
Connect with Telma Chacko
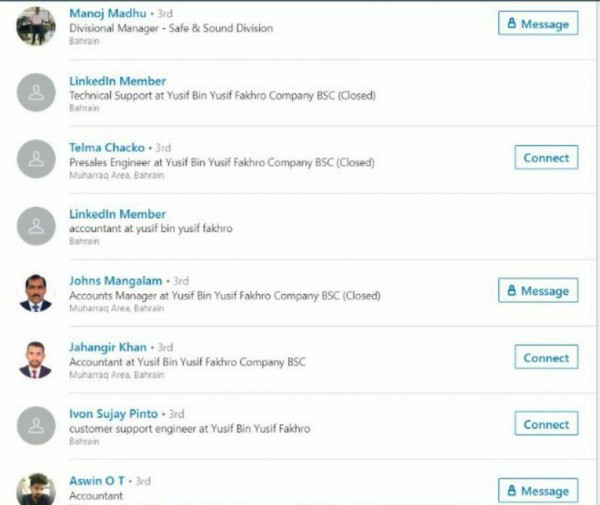click(546, 158)
